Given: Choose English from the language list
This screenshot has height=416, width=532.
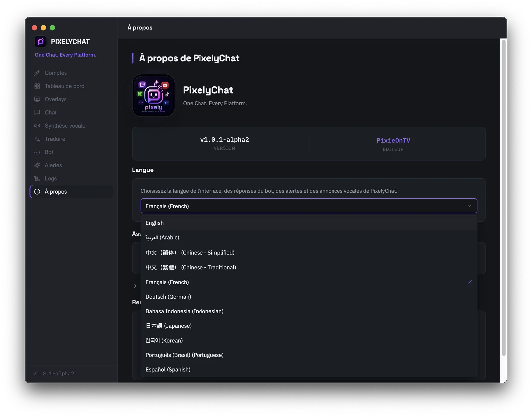Looking at the screenshot, I should (309, 223).
